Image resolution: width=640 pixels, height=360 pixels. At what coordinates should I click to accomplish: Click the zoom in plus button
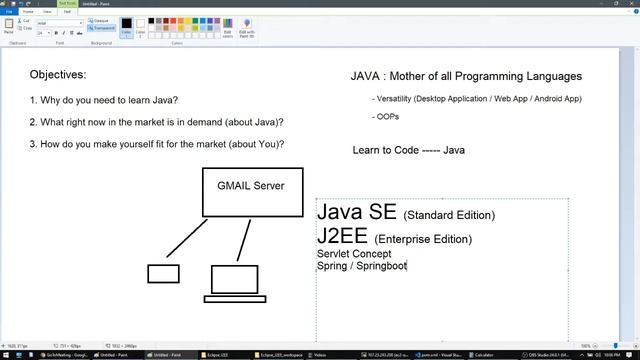pyautogui.click(x=636, y=346)
